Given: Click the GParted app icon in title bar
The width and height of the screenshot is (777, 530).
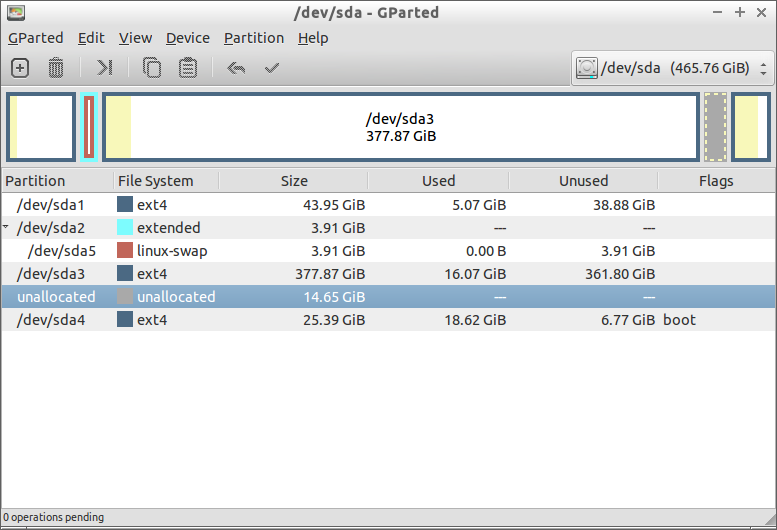Looking at the screenshot, I should [16, 12].
